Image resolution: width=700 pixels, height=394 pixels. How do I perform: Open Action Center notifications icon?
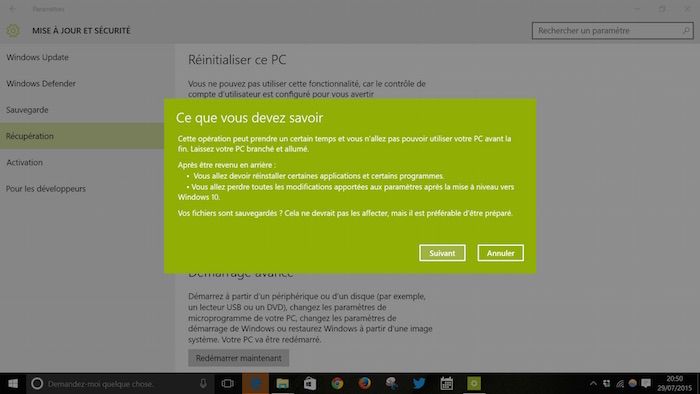pyautogui.click(x=646, y=383)
